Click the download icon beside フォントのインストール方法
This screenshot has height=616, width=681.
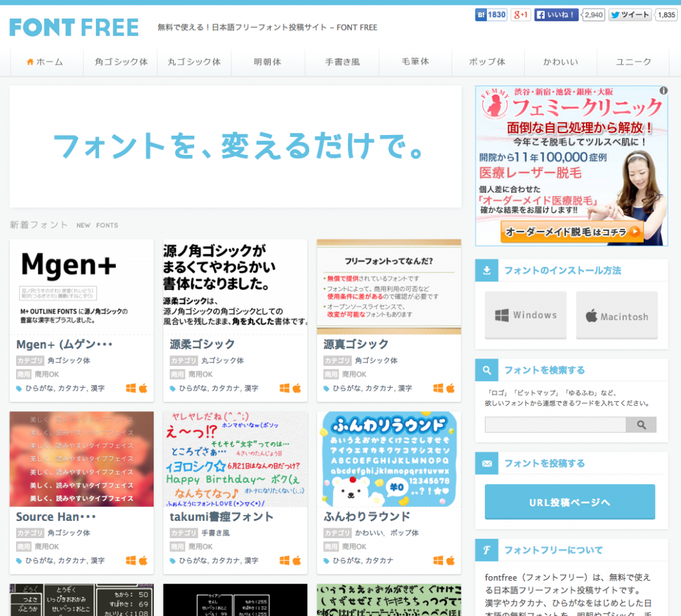coord(486,270)
